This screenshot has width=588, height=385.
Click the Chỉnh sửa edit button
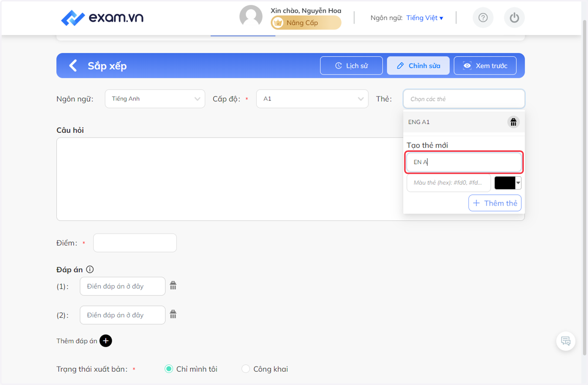(418, 66)
